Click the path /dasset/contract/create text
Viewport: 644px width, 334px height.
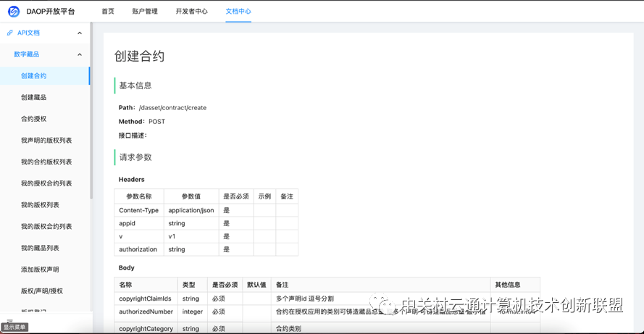pyautogui.click(x=172, y=108)
